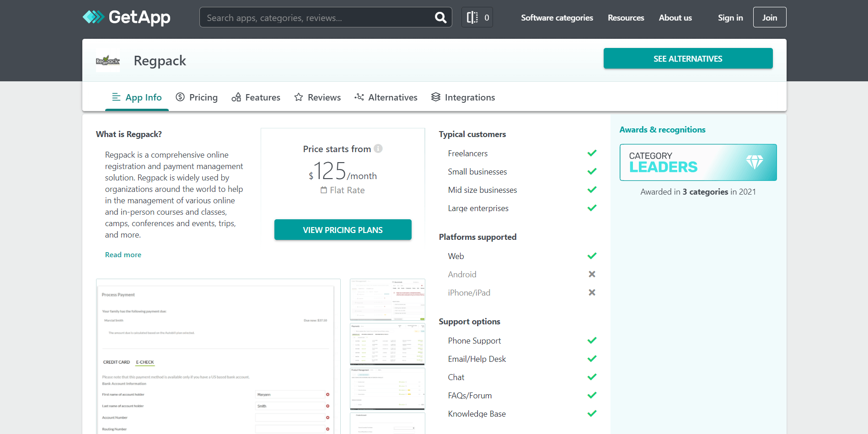
Task: Click the Category Leaders award badge
Action: [x=698, y=163]
